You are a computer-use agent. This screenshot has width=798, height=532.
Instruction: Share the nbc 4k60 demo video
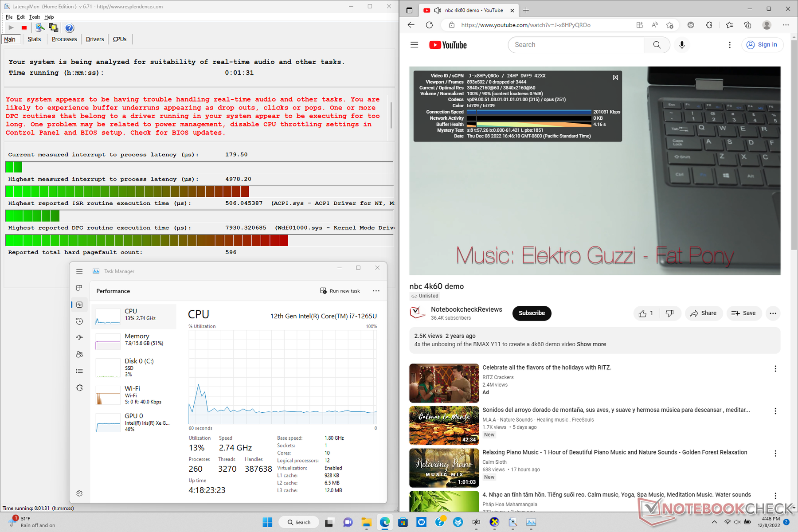704,313
